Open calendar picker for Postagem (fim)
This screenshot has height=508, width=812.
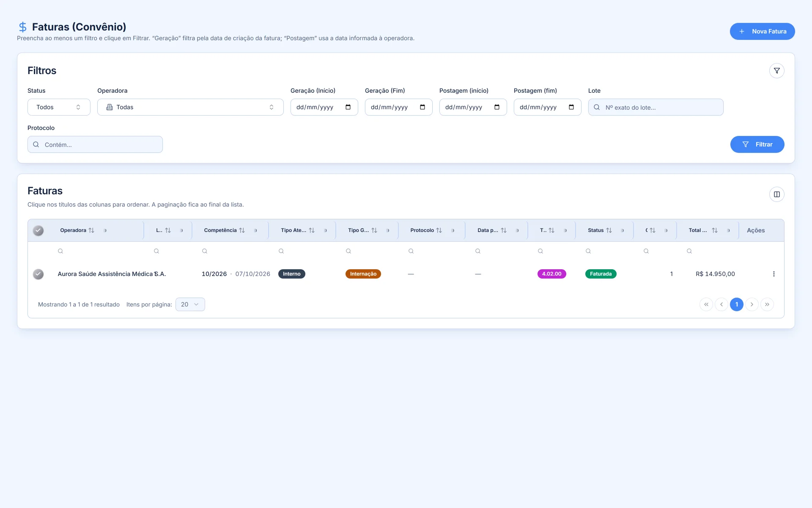pyautogui.click(x=571, y=107)
